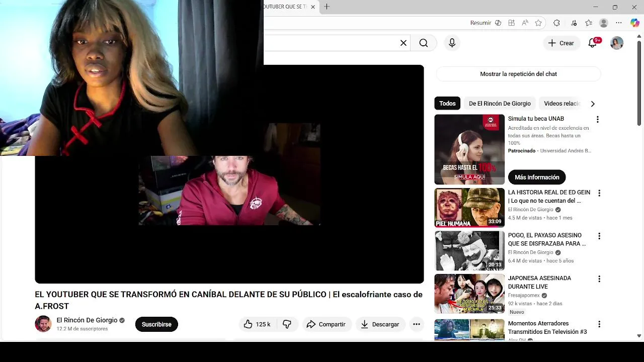Open options for LA HISTORIA REAL DE ED GEIN
The image size is (644, 362).
599,193
